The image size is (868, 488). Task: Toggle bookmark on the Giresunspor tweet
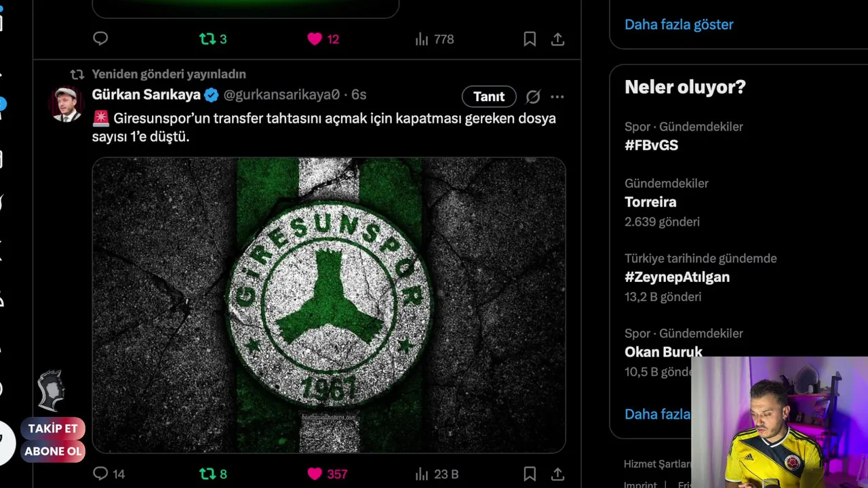pos(530,474)
